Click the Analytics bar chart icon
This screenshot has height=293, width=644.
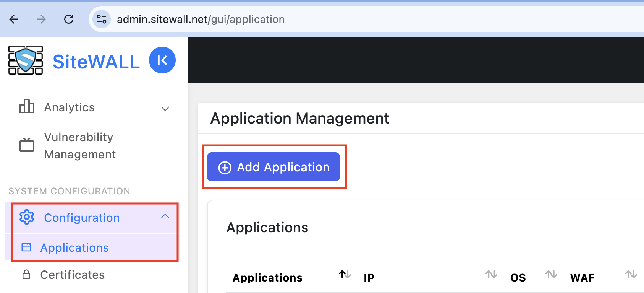click(27, 106)
